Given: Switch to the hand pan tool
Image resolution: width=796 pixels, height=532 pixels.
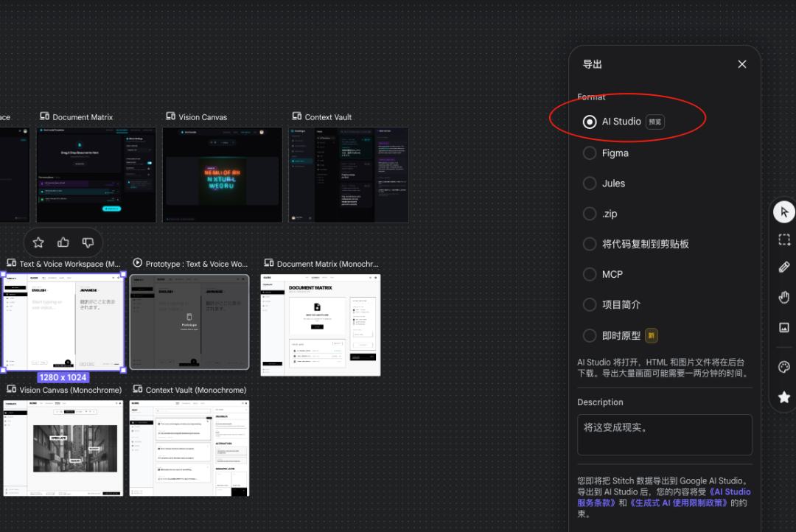Looking at the screenshot, I should (784, 297).
